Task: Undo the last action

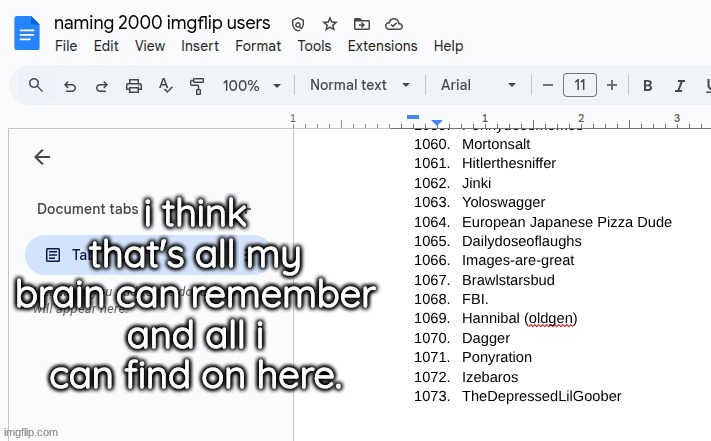Action: [x=70, y=86]
